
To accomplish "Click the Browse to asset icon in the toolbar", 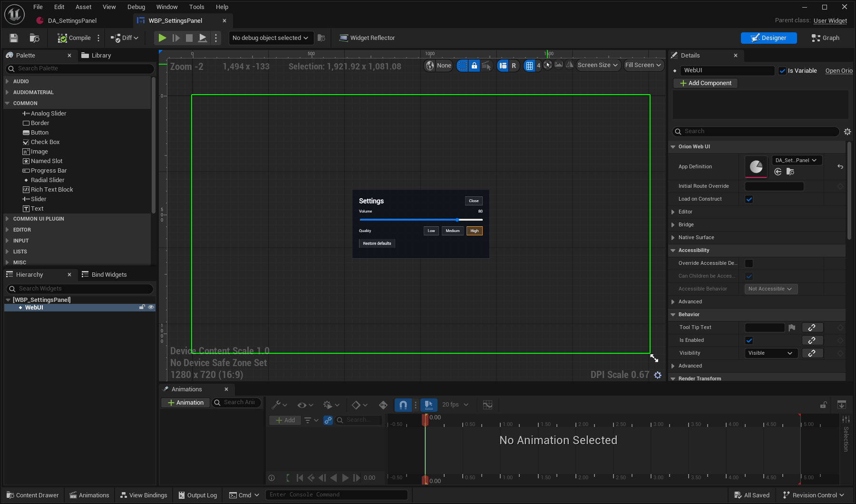I will coord(34,38).
